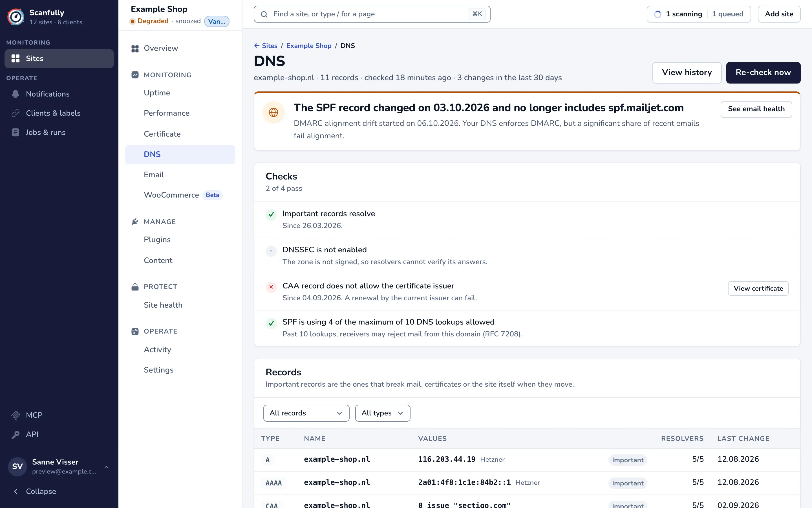812x508 pixels.
Task: Click the MCP icon in sidebar
Action: pyautogui.click(x=16, y=415)
